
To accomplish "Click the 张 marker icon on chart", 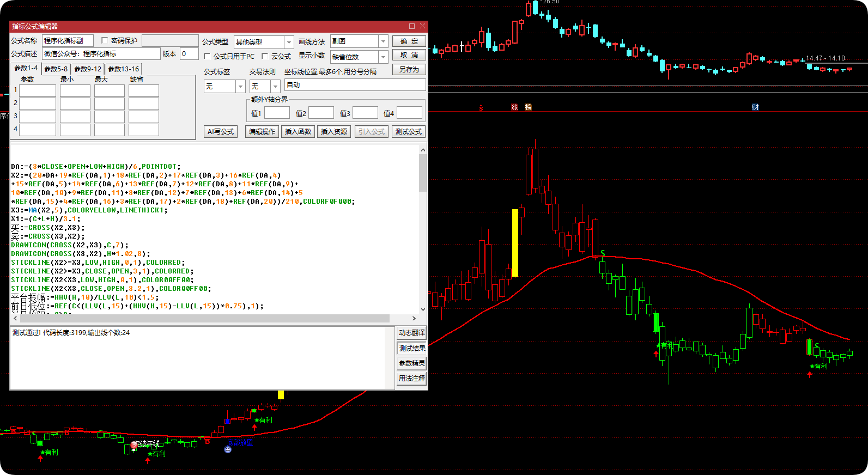I will (x=514, y=107).
